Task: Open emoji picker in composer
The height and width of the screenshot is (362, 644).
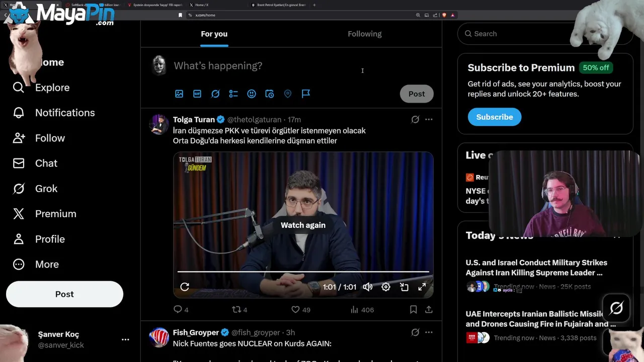Action: [252, 94]
